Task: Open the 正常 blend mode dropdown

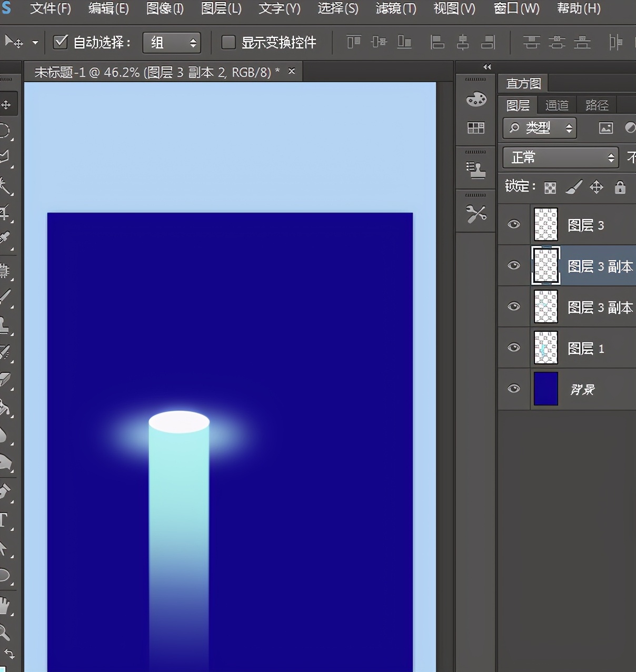Action: tap(560, 157)
